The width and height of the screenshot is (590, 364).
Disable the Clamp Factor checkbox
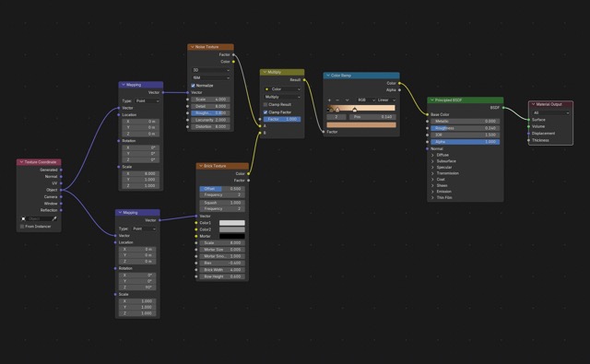point(265,112)
